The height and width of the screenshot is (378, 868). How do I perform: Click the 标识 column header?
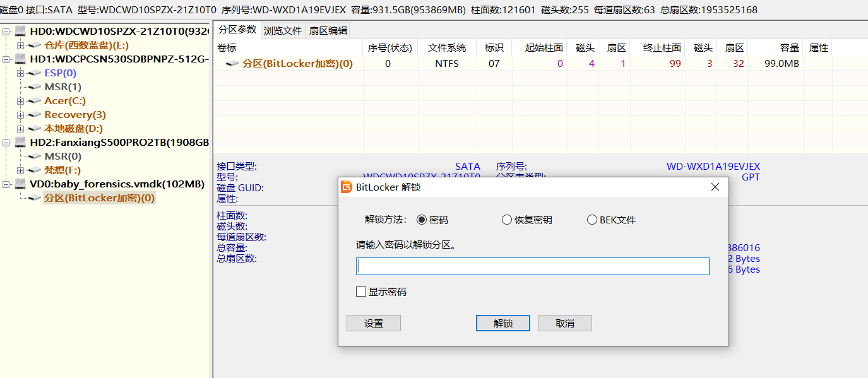(494, 47)
